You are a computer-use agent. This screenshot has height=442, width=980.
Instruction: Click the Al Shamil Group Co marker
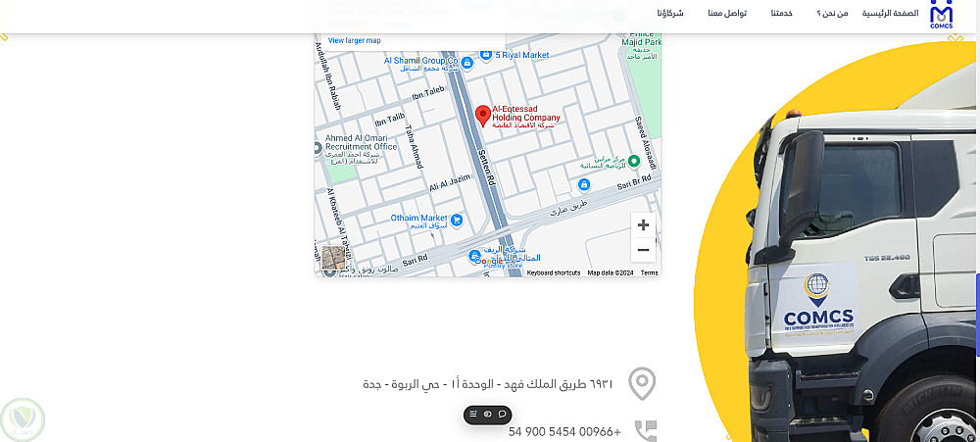(x=467, y=62)
